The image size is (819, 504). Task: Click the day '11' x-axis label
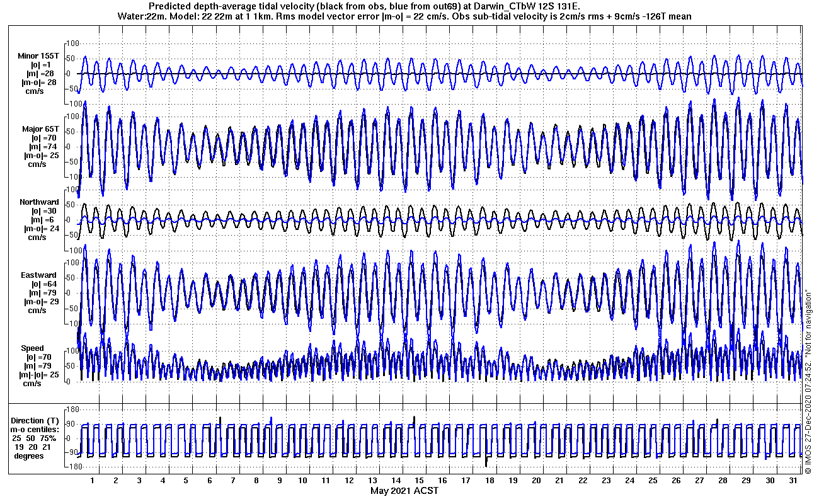pos(326,481)
